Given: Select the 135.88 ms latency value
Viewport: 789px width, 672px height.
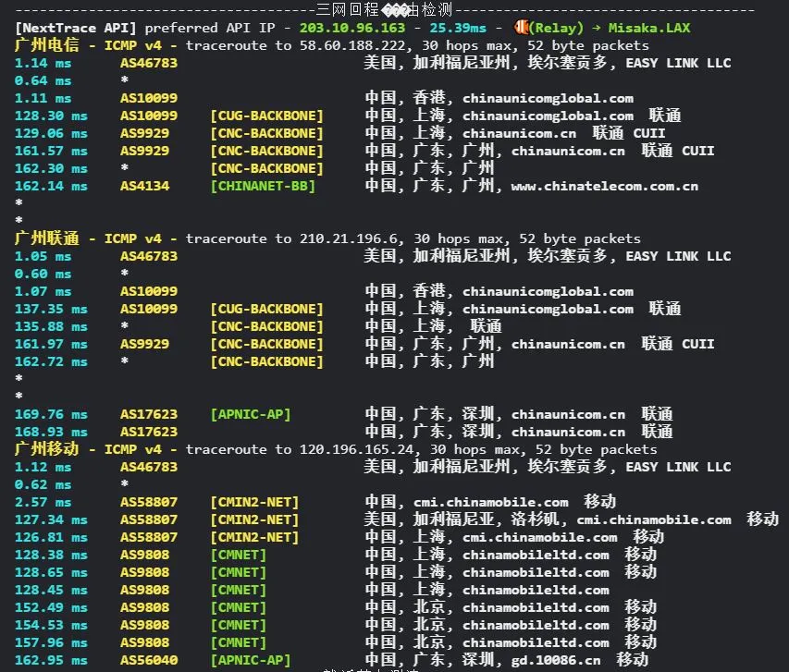Looking at the screenshot, I should [51, 326].
